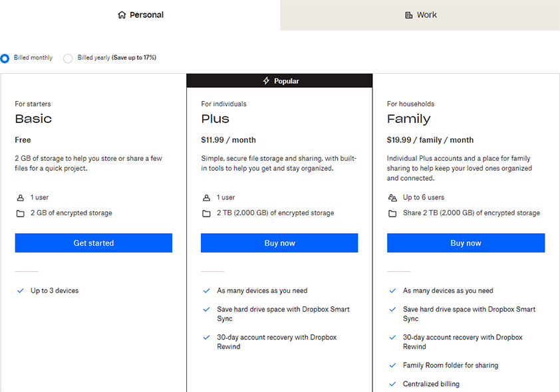Click Buy now for the Plus plan
Screen dimensions: 560x392
click(x=279, y=243)
